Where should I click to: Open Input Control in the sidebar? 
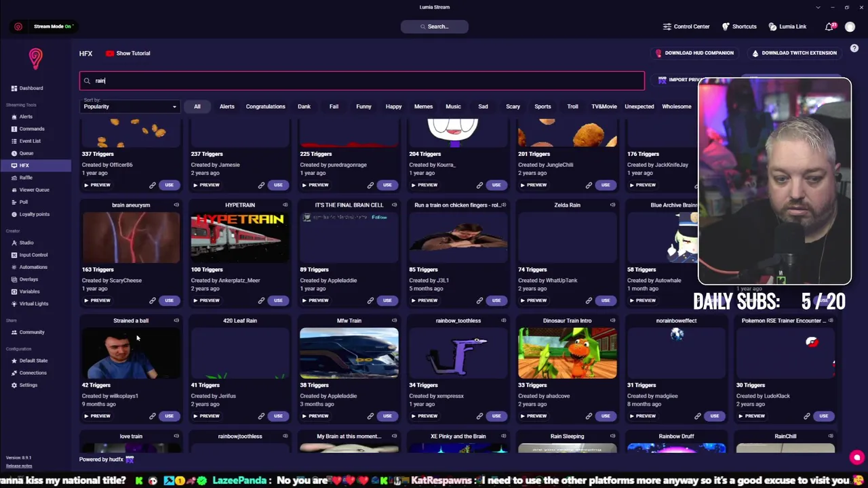[x=29, y=255]
